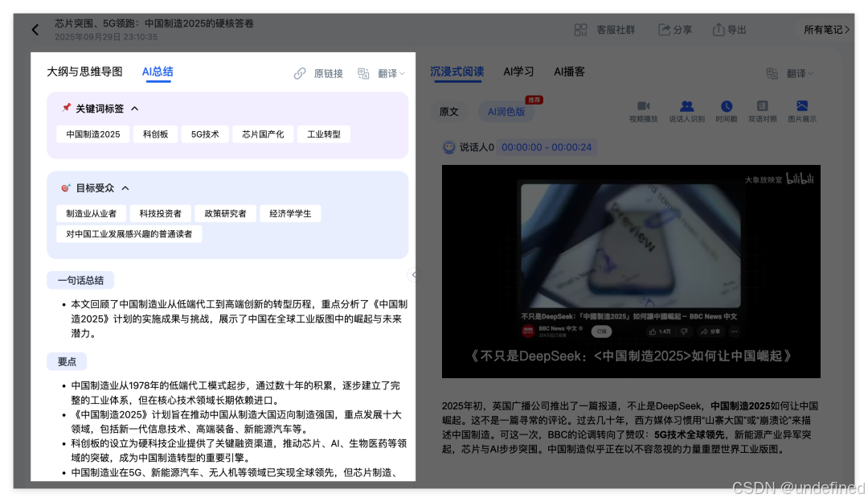
Task: Click the 导出 export icon
Action: pyautogui.click(x=718, y=30)
